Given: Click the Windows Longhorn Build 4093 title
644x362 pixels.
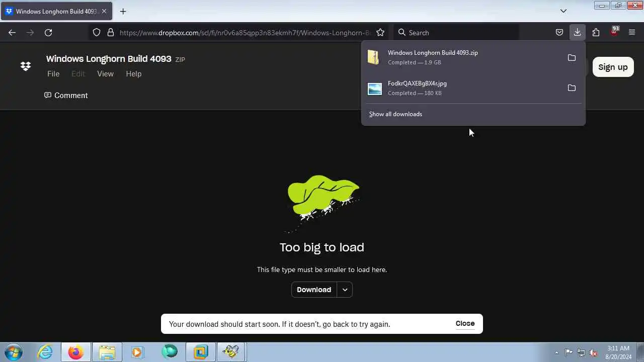Looking at the screenshot, I should [x=109, y=59].
